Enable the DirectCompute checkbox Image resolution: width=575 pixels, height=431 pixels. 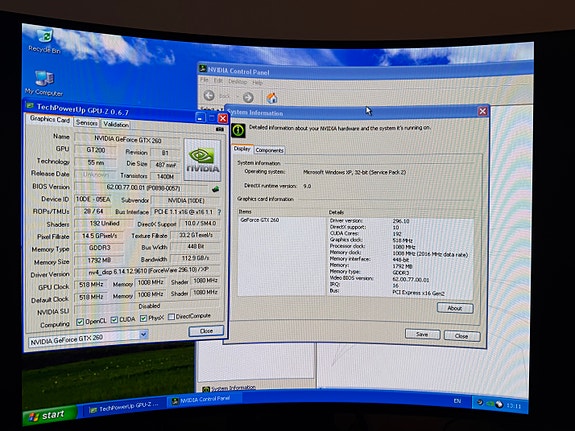pyautogui.click(x=171, y=317)
